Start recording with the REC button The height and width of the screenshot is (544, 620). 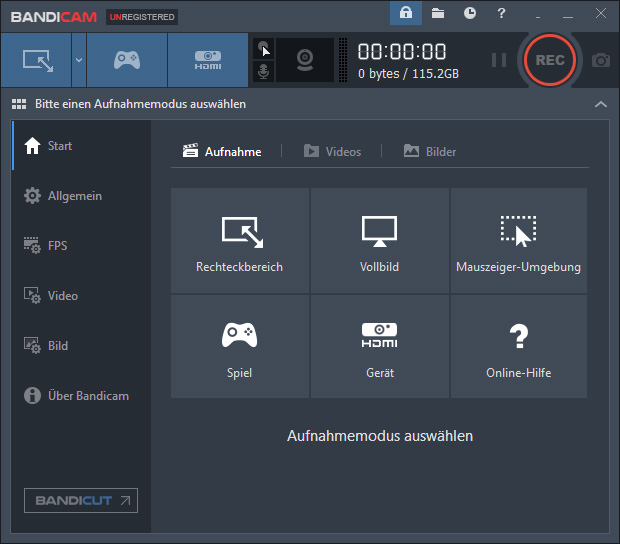tap(550, 60)
